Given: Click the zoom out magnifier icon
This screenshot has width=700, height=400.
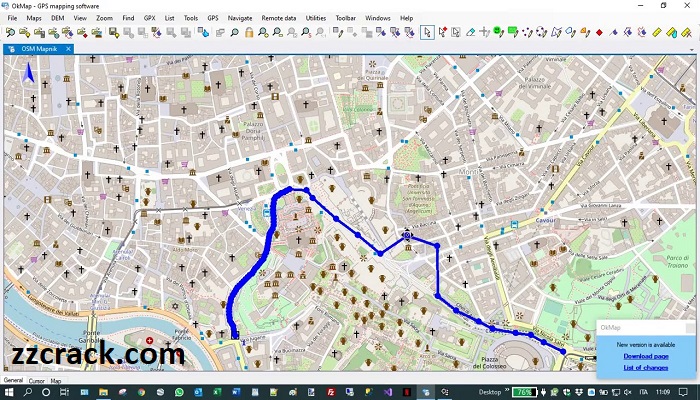Looking at the screenshot, I should point(278,32).
